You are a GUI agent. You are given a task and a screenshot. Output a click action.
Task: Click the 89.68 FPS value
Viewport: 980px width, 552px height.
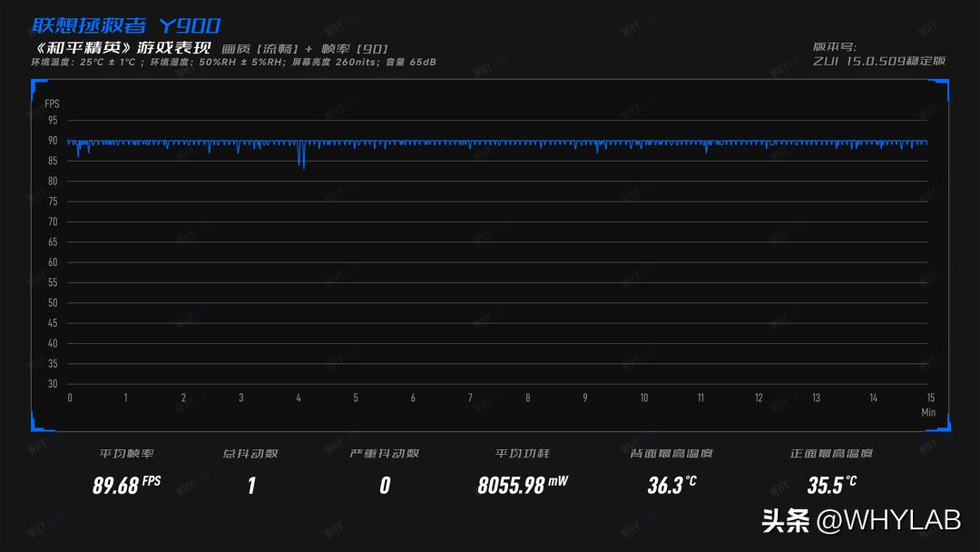(126, 485)
